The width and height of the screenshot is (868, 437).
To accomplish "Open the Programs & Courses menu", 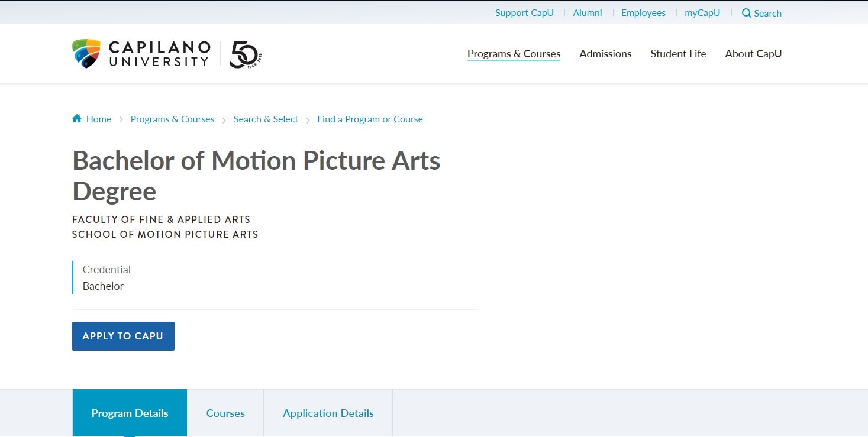I will (x=514, y=54).
